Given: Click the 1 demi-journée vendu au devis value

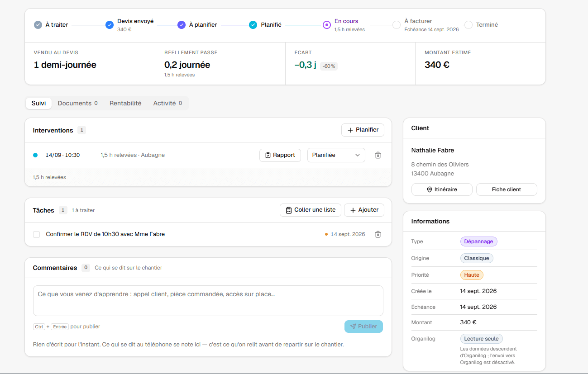Looking at the screenshot, I should [65, 65].
